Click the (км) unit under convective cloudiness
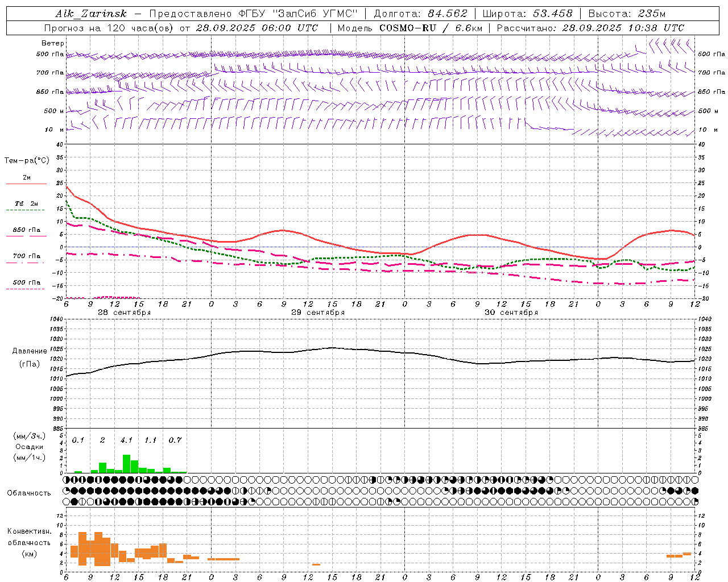The width and height of the screenshot is (728, 582). click(x=29, y=554)
